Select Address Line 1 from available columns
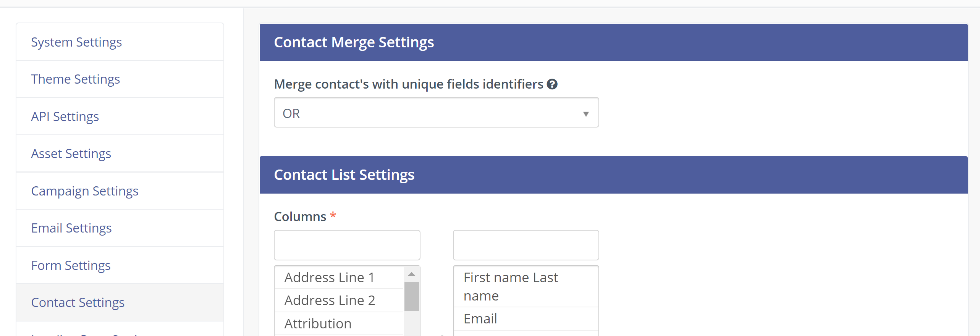Image resolution: width=980 pixels, height=336 pixels. click(329, 277)
